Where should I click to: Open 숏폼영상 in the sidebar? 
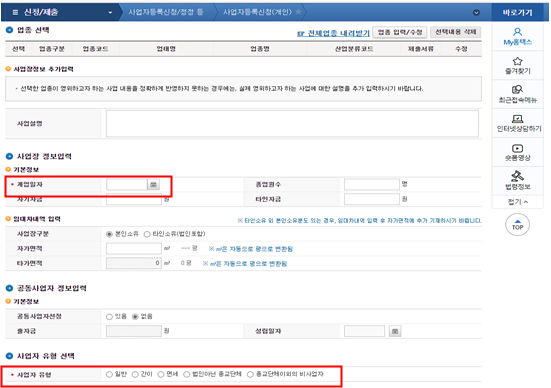coord(517,153)
